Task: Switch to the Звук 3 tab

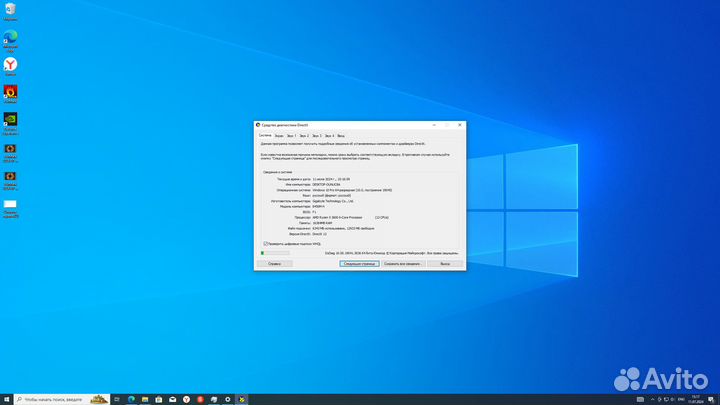Action: pos(317,136)
